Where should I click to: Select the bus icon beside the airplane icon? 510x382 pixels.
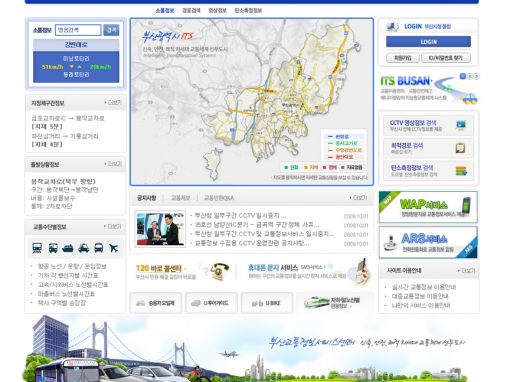click(99, 248)
